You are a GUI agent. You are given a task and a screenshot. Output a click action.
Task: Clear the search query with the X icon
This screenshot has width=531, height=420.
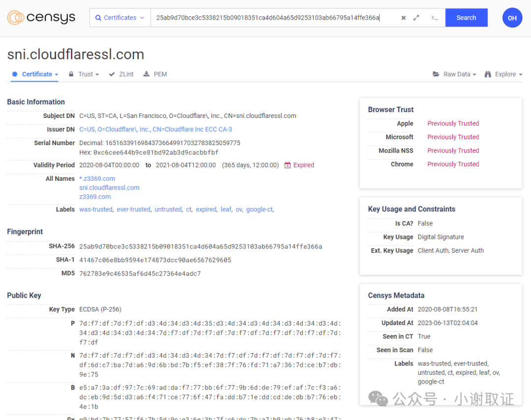point(403,18)
